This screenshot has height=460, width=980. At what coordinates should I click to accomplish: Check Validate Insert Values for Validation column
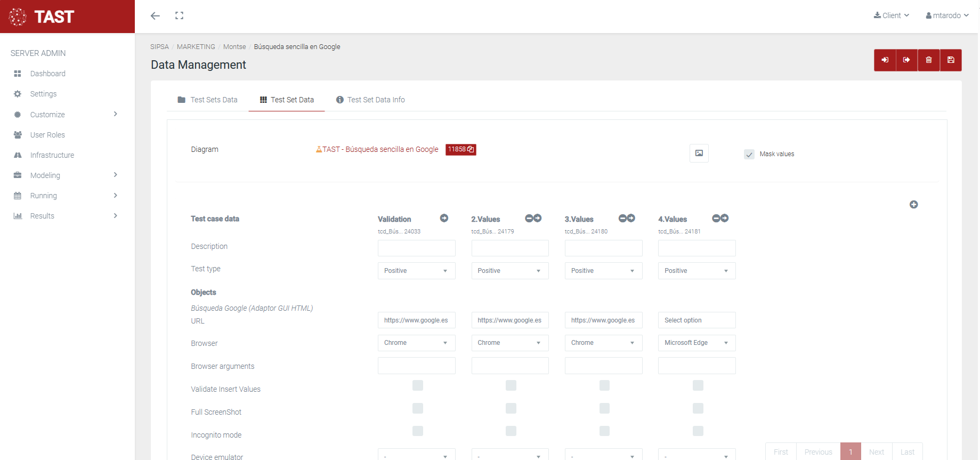point(417,385)
